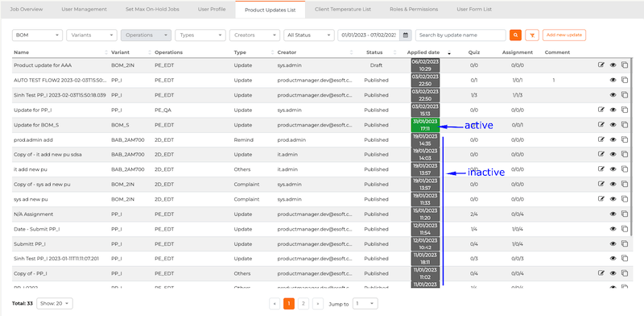View the AUTO TEST FLOW2 update via eye icon
The image size is (644, 316).
coord(613,80)
